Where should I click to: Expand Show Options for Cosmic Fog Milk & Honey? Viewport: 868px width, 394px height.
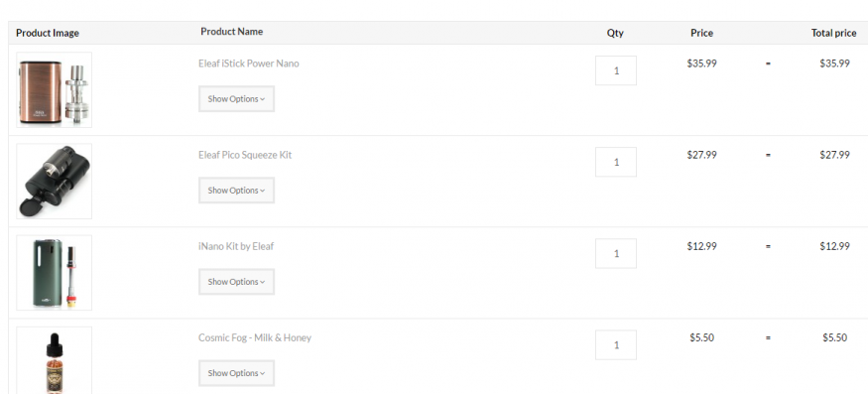pyautogui.click(x=236, y=373)
